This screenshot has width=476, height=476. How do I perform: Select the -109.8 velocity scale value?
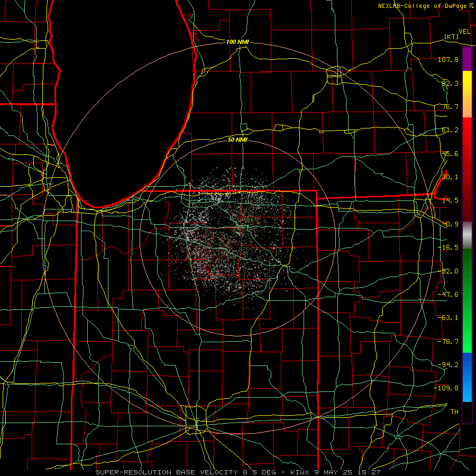click(446, 388)
